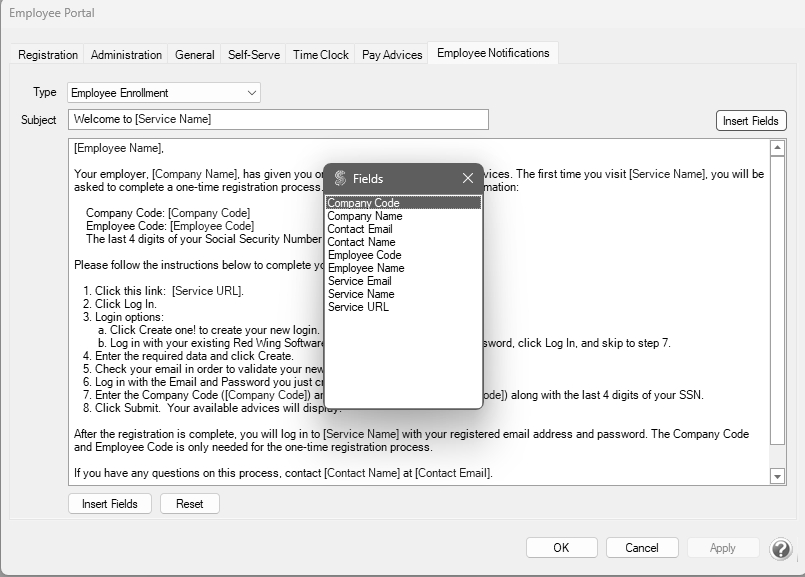Select Company Name in Fields list
Image resolution: width=805 pixels, height=577 pixels.
pos(365,216)
